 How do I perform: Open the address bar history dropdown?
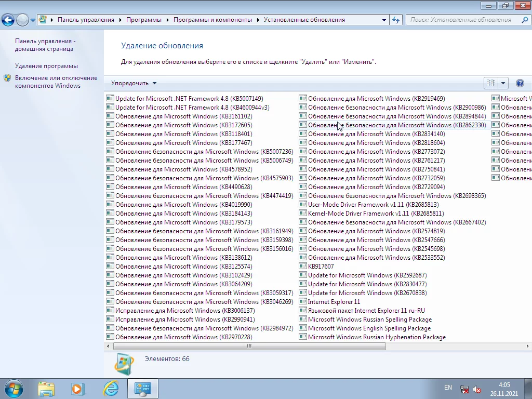(384, 20)
